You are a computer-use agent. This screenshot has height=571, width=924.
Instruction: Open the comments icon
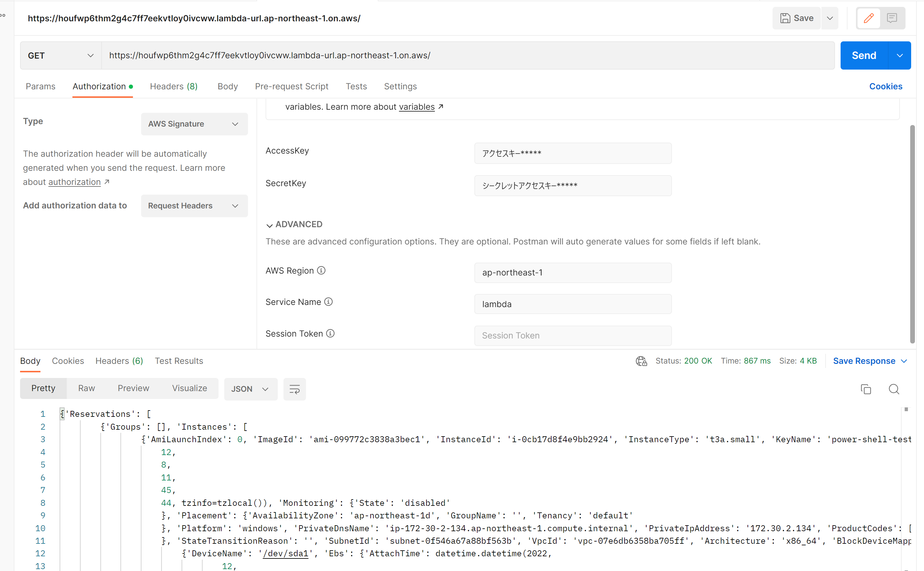click(892, 18)
